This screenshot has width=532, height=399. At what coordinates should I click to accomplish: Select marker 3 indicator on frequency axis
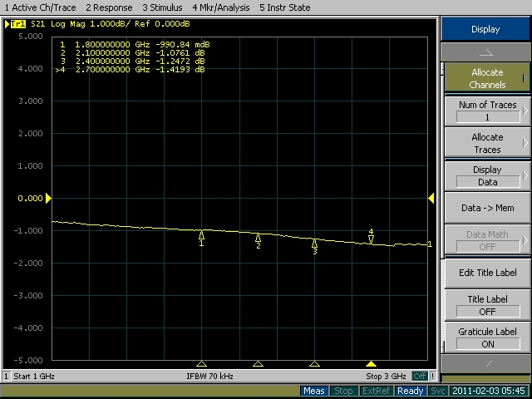click(315, 364)
